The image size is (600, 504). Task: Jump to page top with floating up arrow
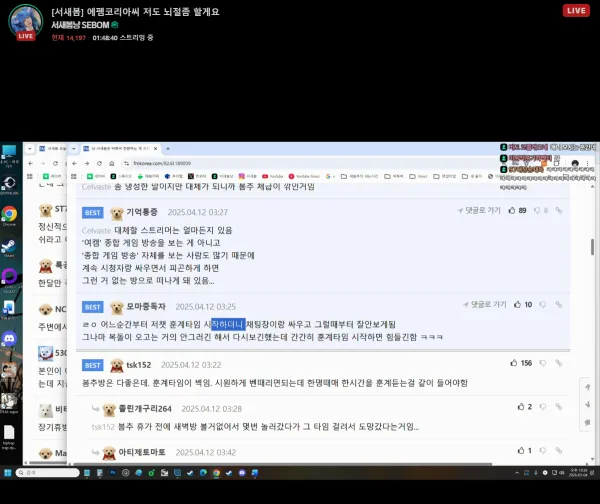tap(587, 387)
